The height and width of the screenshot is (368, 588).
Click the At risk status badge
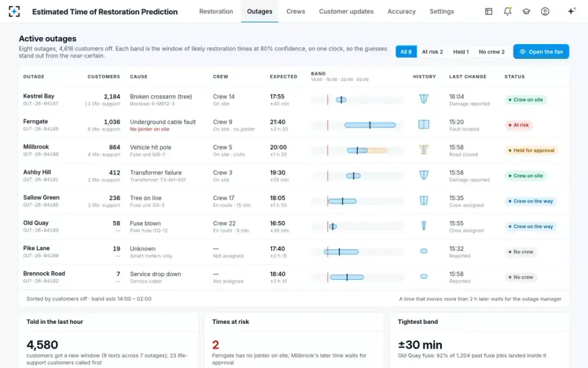click(x=518, y=125)
